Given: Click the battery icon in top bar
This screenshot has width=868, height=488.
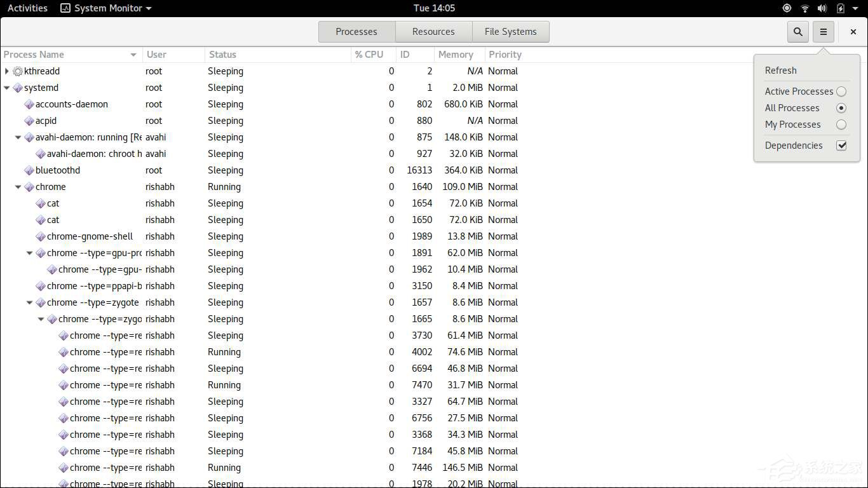Looking at the screenshot, I should pos(841,8).
